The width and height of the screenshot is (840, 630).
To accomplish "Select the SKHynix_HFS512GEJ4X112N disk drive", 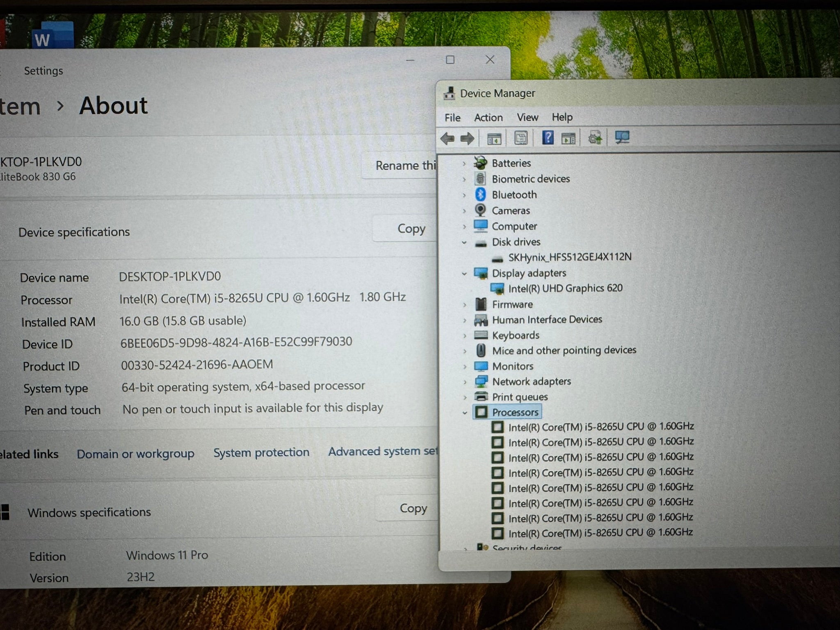I will [x=570, y=257].
